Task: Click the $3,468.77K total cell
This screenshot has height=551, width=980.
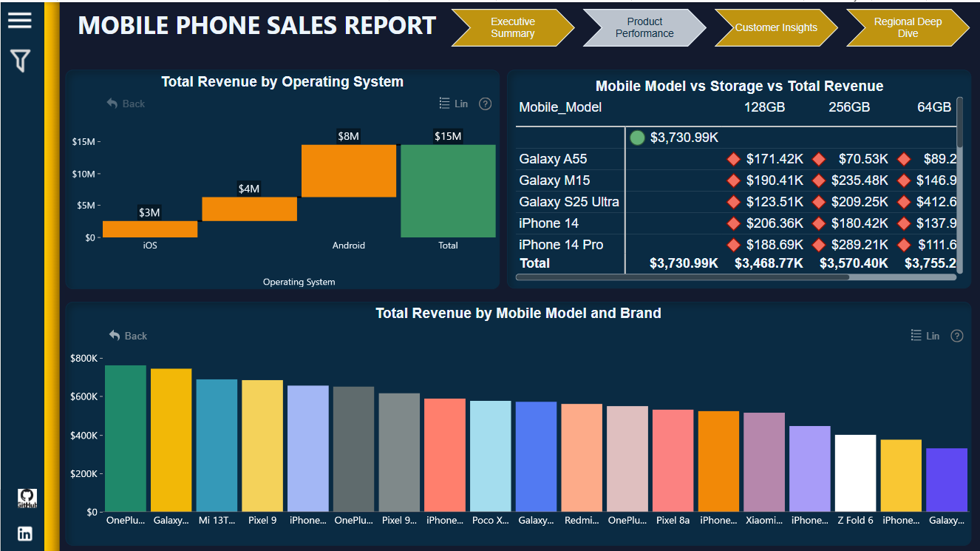Action: point(769,263)
